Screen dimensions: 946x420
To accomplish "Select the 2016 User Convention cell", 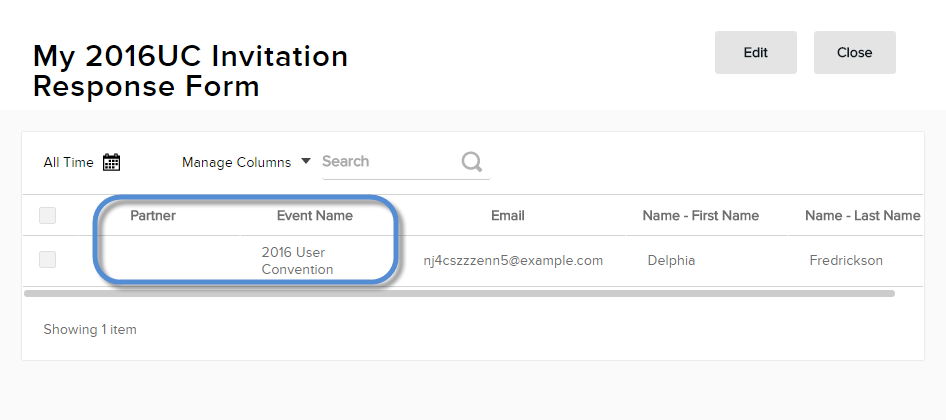I will (x=297, y=261).
